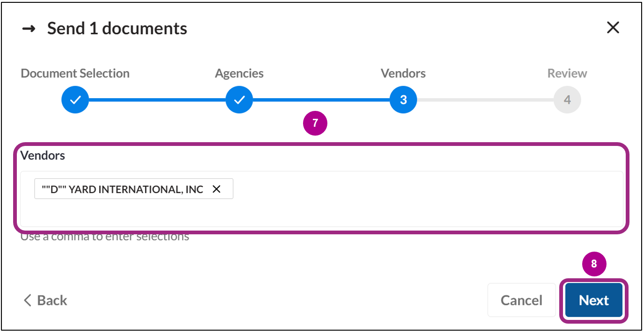Go back using the Back link
The width and height of the screenshot is (644, 333).
[44, 300]
